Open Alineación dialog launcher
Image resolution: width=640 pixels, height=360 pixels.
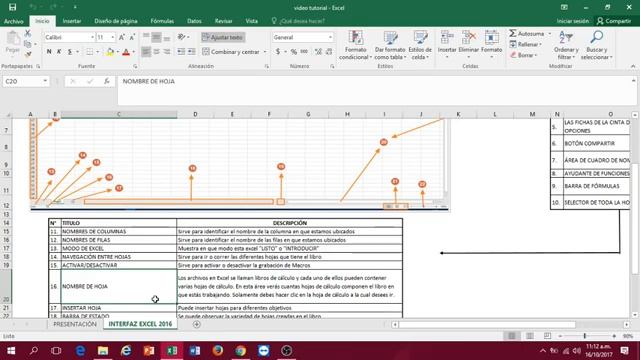(x=267, y=66)
